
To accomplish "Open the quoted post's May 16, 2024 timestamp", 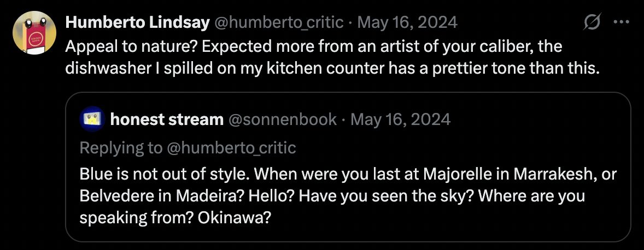I will pos(401,119).
